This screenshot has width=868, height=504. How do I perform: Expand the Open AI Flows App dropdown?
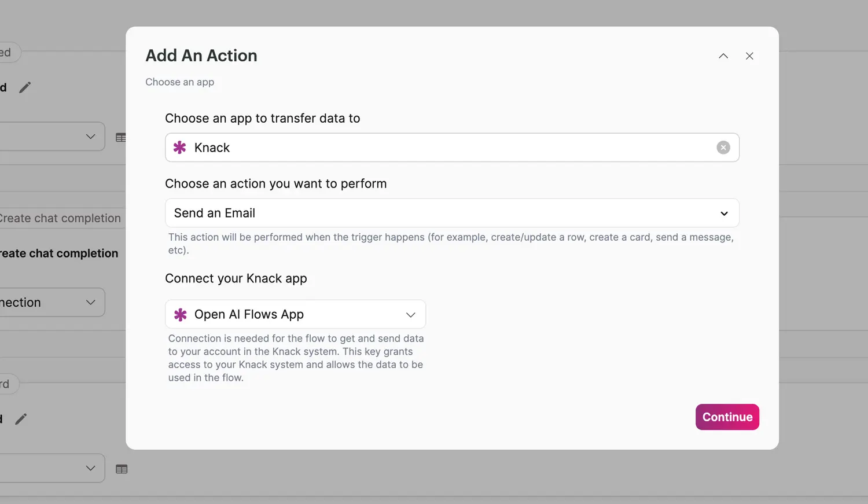point(410,315)
